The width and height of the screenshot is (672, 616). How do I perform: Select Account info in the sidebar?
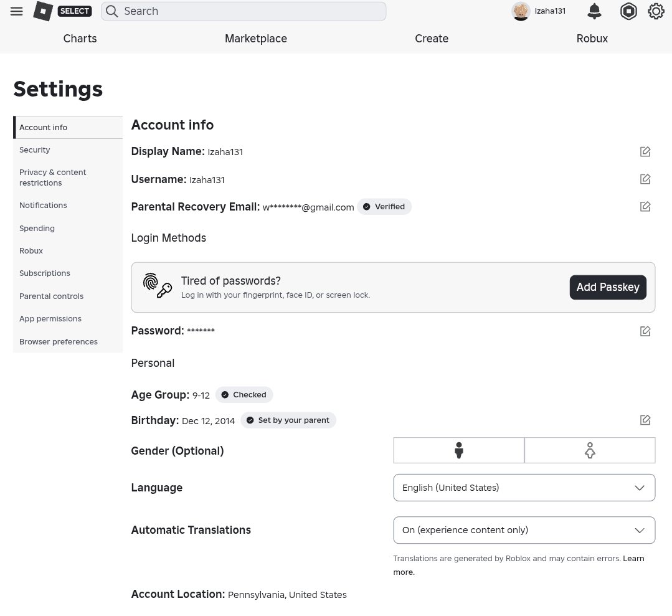tap(68, 127)
